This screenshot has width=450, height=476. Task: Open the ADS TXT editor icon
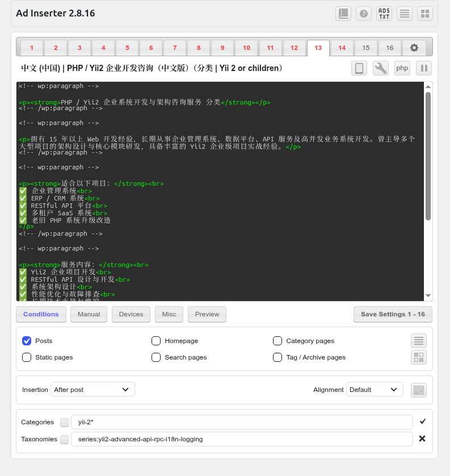pos(384,14)
